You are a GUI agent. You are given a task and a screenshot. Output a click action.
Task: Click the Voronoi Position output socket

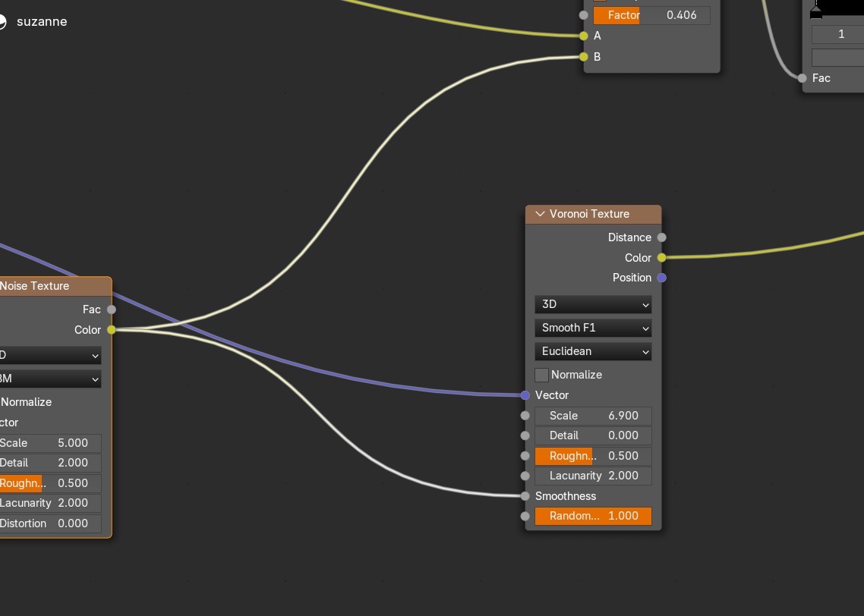coord(662,278)
